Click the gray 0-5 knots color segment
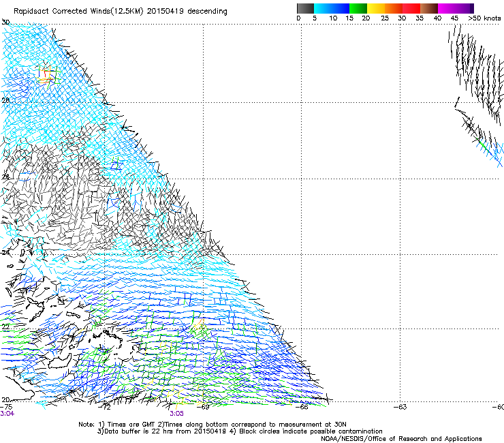 (305, 8)
